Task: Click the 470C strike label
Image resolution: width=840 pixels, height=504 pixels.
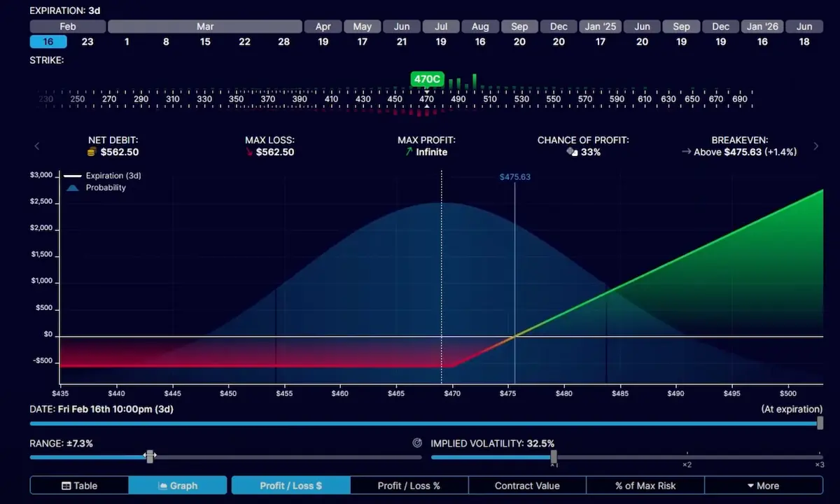Action: [x=427, y=79]
